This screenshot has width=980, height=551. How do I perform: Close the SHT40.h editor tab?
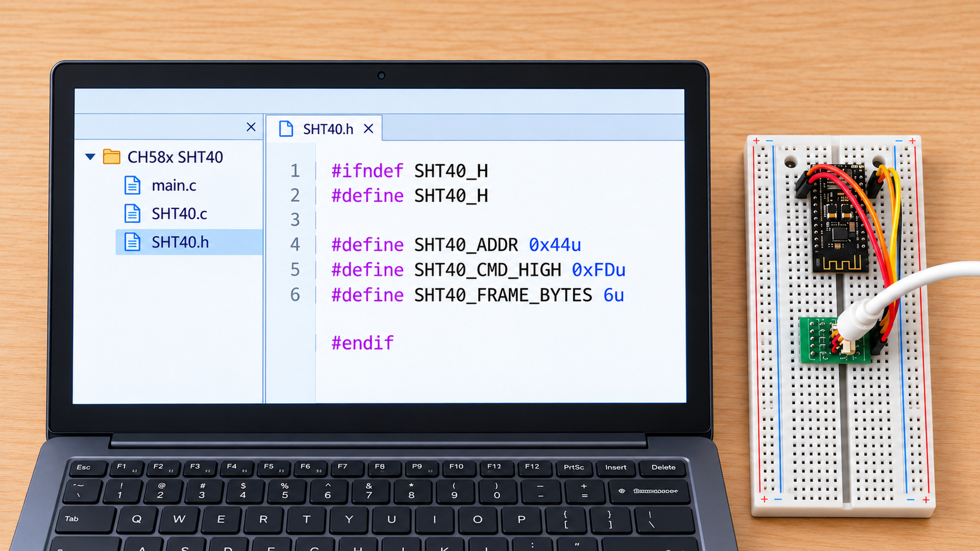pyautogui.click(x=369, y=129)
